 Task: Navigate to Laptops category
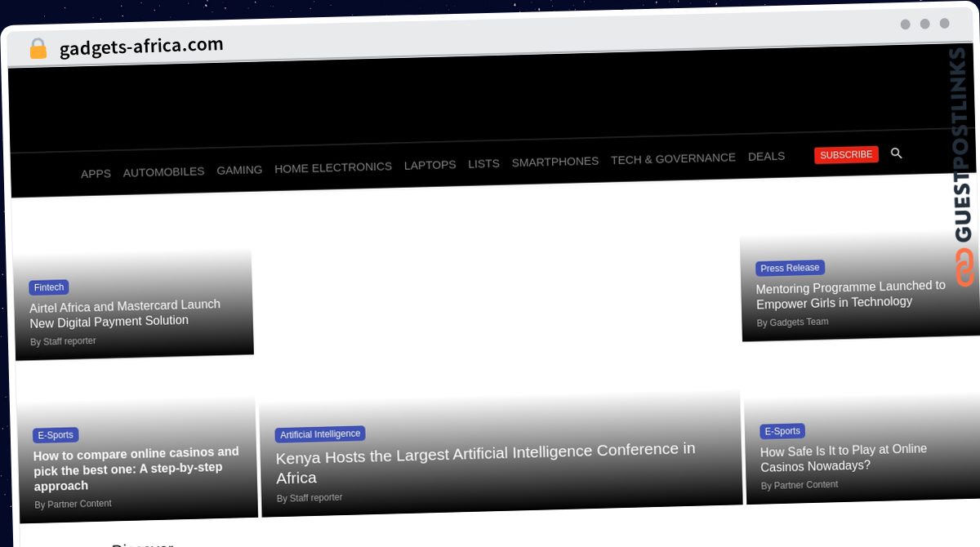coord(430,165)
